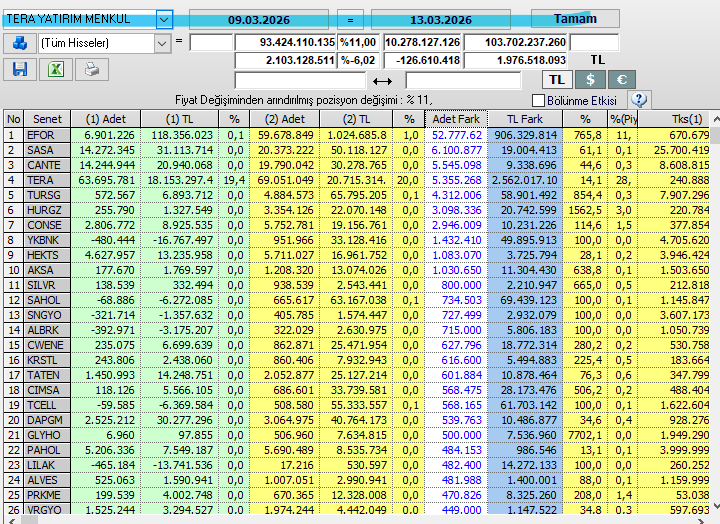
Task: Save data with the floppy disk icon
Action: pyautogui.click(x=20, y=69)
